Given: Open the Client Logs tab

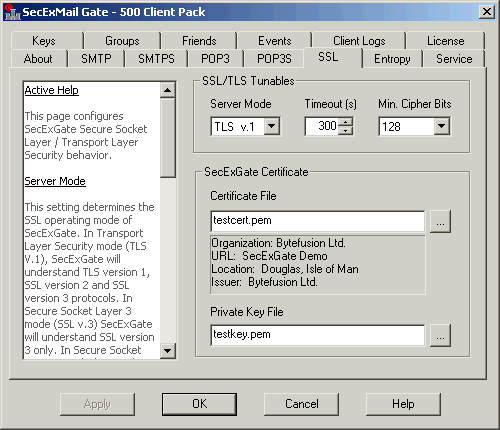Looking at the screenshot, I should pyautogui.click(x=359, y=41).
